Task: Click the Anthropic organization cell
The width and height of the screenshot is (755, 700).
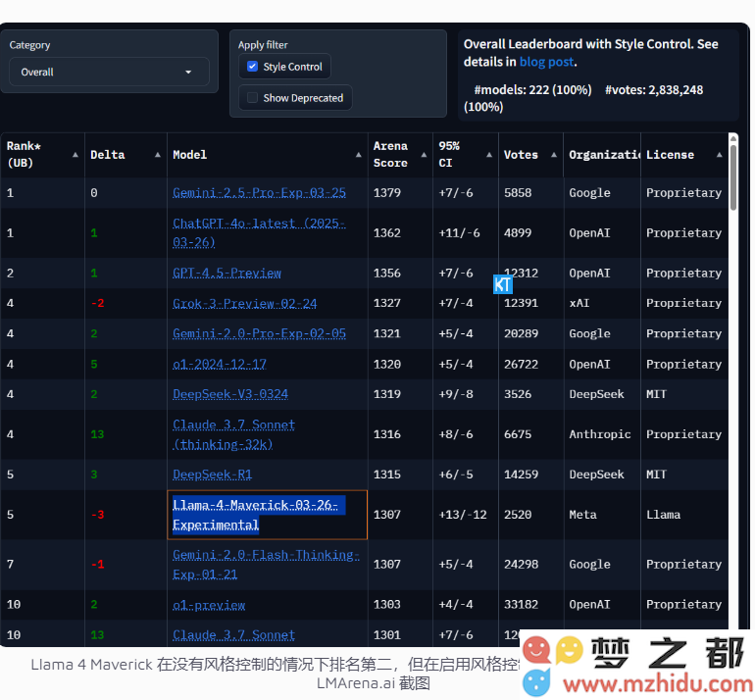Action: pyautogui.click(x=600, y=434)
